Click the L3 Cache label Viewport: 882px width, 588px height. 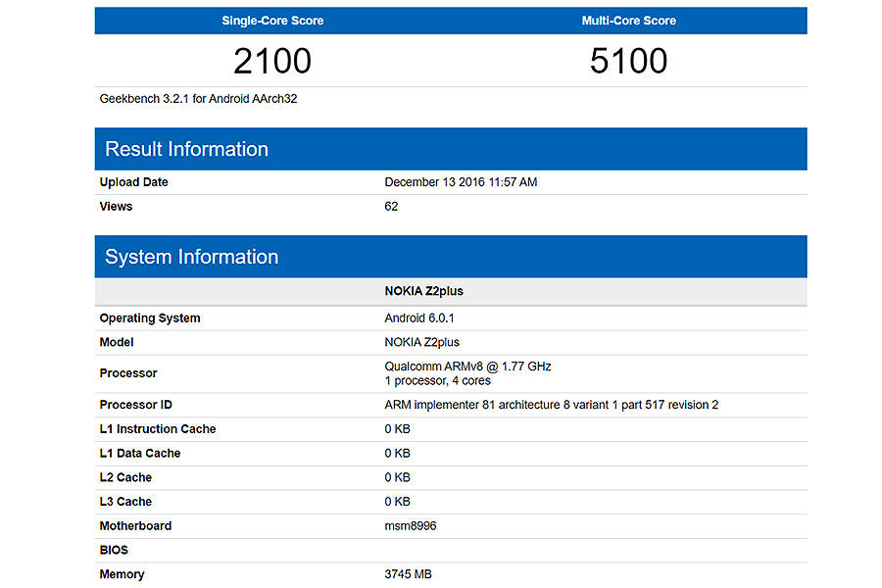125,502
